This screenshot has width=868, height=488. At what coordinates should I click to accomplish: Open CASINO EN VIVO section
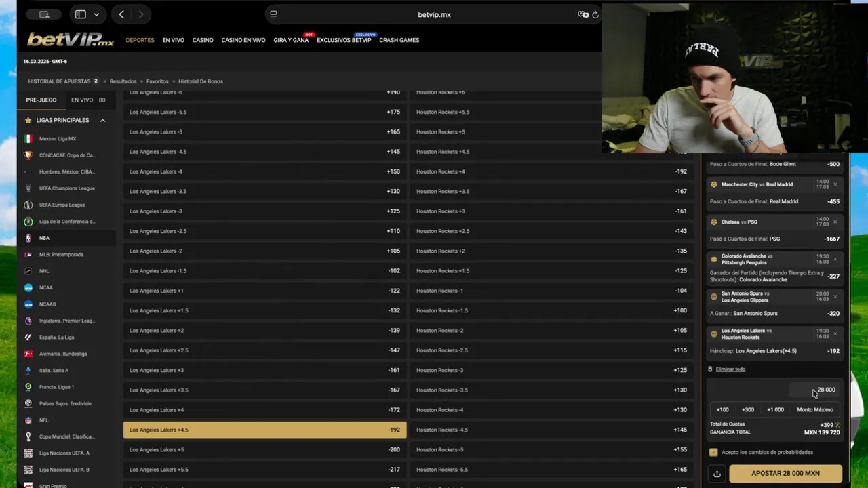click(x=243, y=40)
